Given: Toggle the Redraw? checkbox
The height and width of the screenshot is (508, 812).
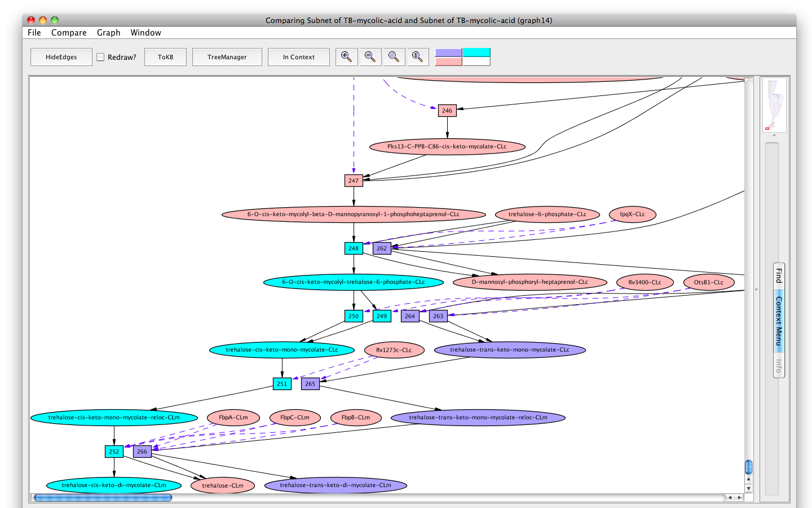Looking at the screenshot, I should coord(100,57).
